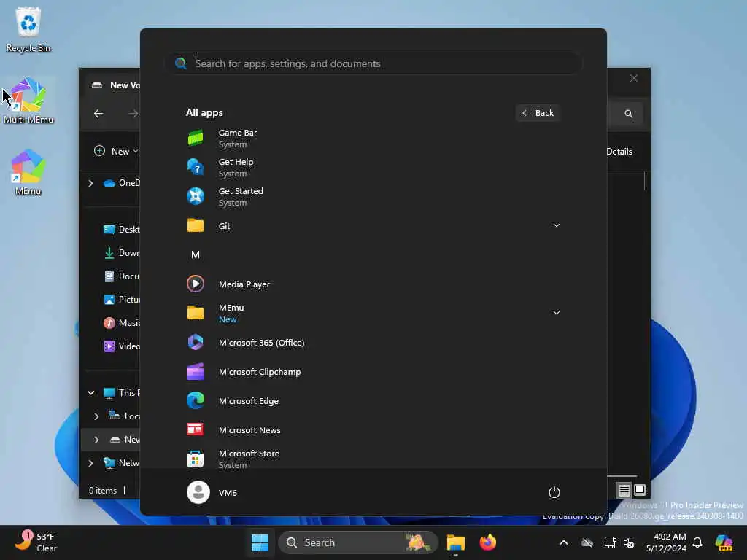Screen dimensions: 747x560
Task: Jump to letter M section header
Action: pos(196,254)
